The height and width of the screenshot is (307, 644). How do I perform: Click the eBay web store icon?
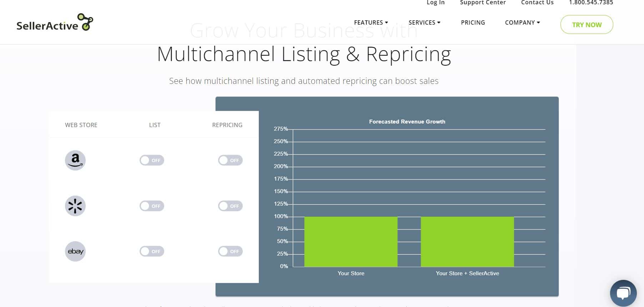coord(75,251)
